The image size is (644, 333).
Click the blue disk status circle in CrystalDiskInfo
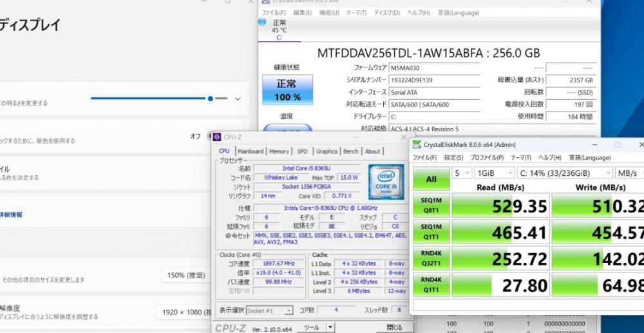(x=262, y=22)
